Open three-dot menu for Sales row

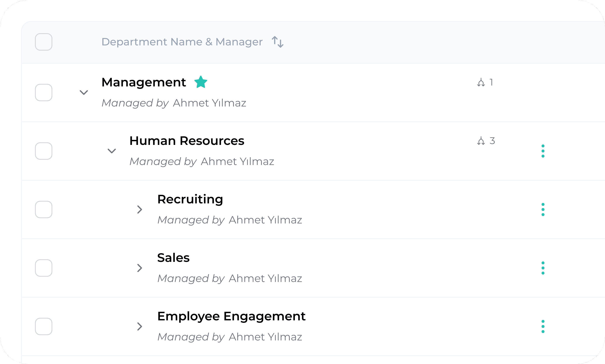[x=543, y=268]
